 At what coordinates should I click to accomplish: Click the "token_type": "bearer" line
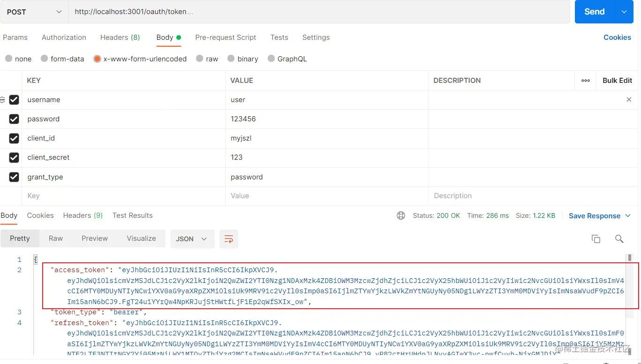pos(99,312)
